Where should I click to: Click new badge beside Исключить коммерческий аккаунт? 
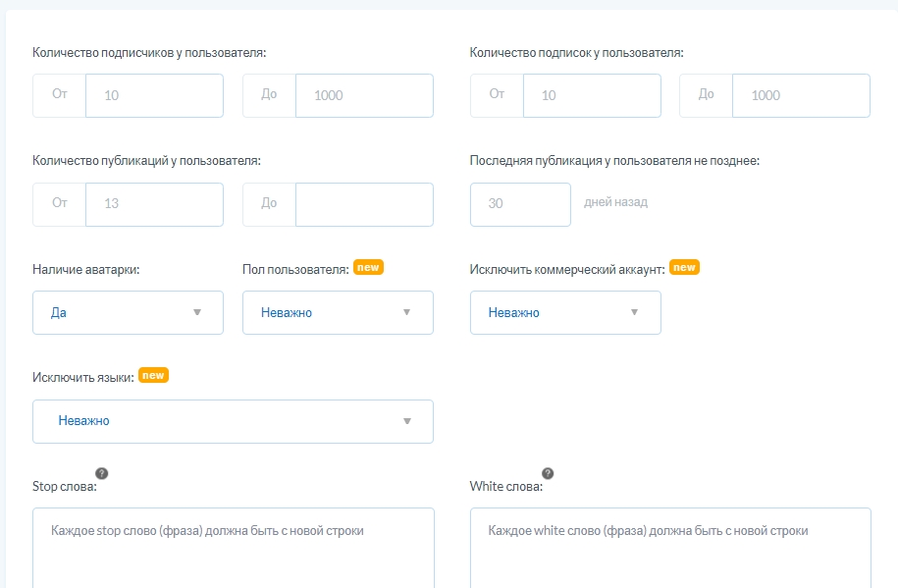point(684,267)
